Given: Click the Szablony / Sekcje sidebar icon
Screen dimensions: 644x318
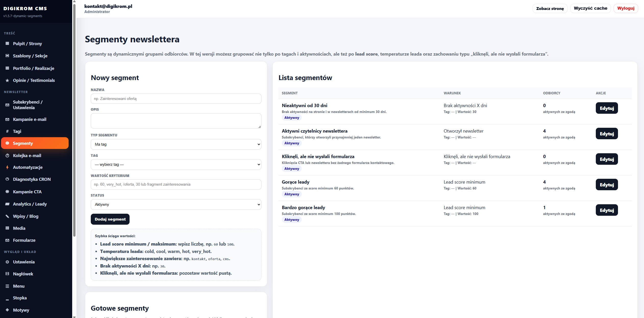Looking at the screenshot, I should coord(7,56).
